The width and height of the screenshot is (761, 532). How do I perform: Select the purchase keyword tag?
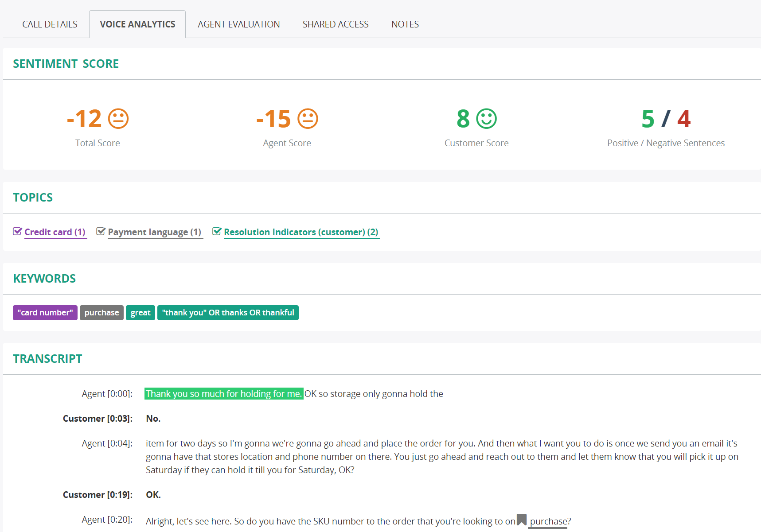tap(101, 313)
